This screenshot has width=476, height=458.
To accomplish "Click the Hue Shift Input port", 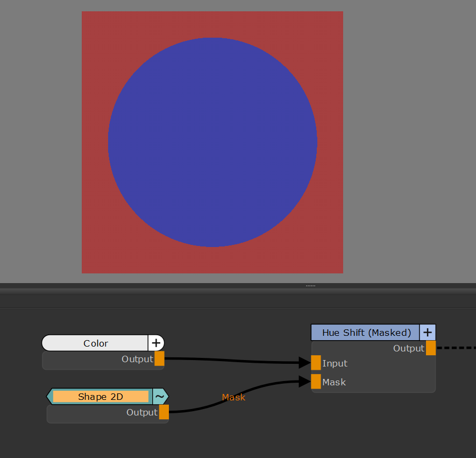I will point(316,363).
